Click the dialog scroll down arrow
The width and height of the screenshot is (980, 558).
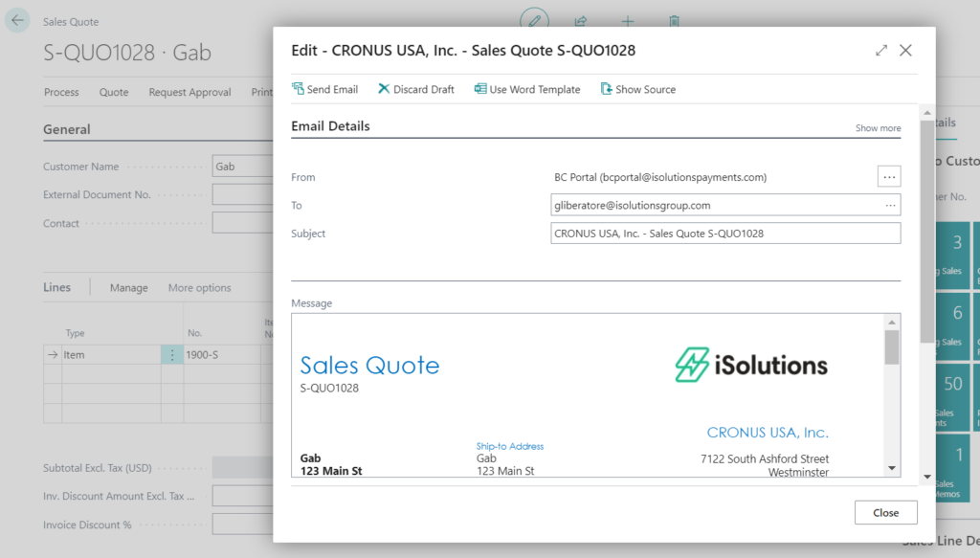[926, 477]
